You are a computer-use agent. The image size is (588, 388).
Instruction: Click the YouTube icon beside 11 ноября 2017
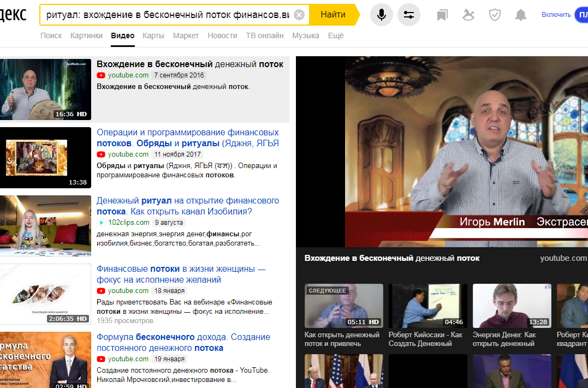click(x=101, y=154)
